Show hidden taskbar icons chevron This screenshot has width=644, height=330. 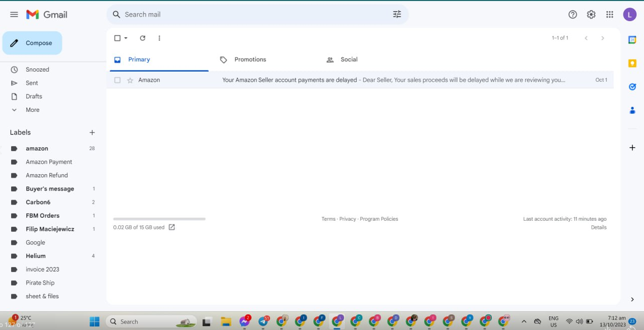click(x=524, y=321)
